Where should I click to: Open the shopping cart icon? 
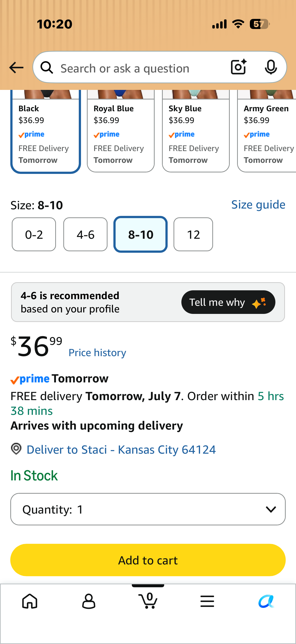[148, 601]
